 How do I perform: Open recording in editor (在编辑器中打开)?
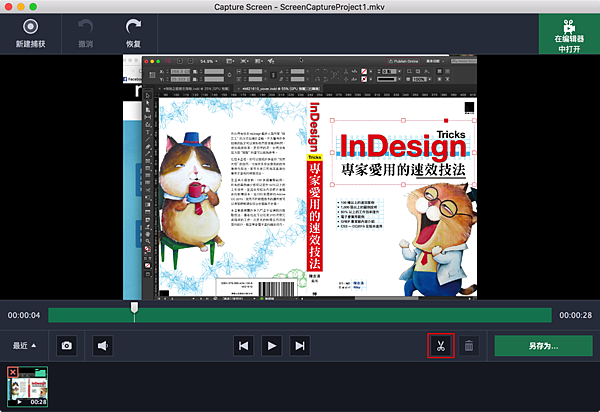click(x=568, y=35)
